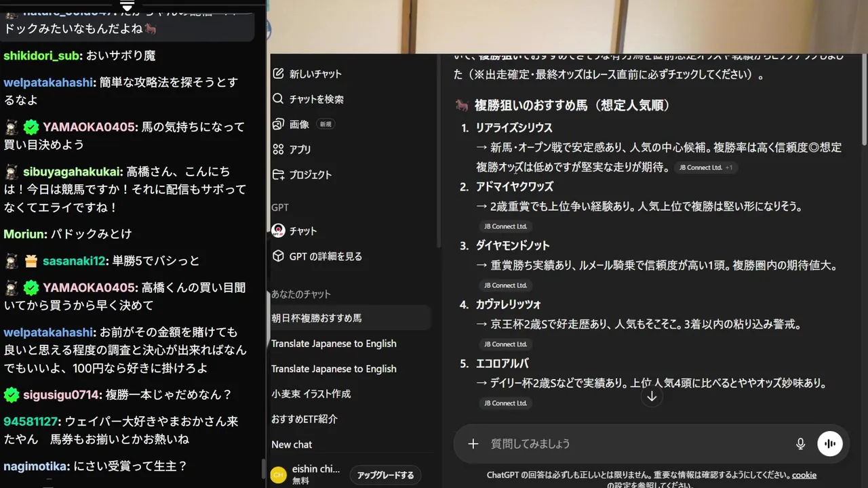Click the horse name リアライズシリウス

[514, 128]
